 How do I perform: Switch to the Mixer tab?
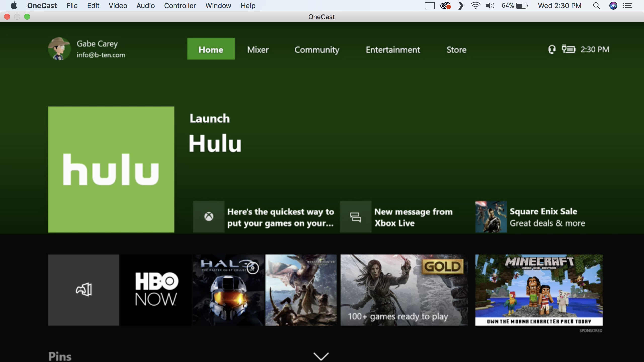tap(258, 50)
